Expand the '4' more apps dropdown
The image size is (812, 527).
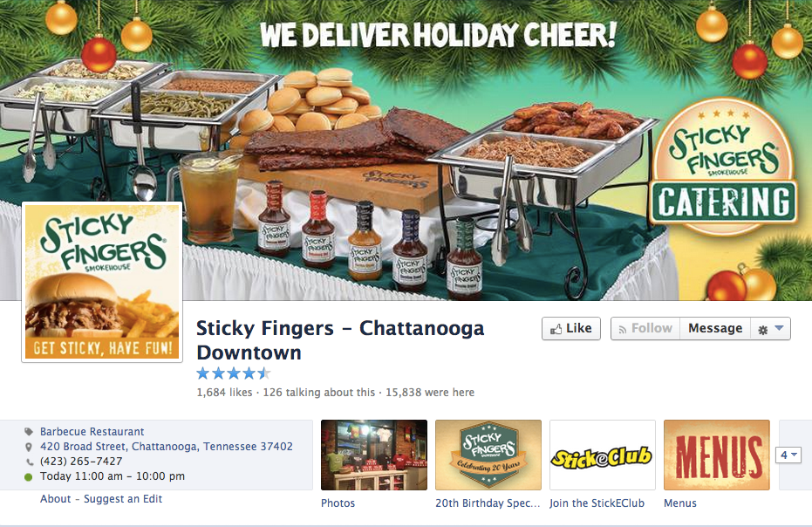[x=788, y=455]
